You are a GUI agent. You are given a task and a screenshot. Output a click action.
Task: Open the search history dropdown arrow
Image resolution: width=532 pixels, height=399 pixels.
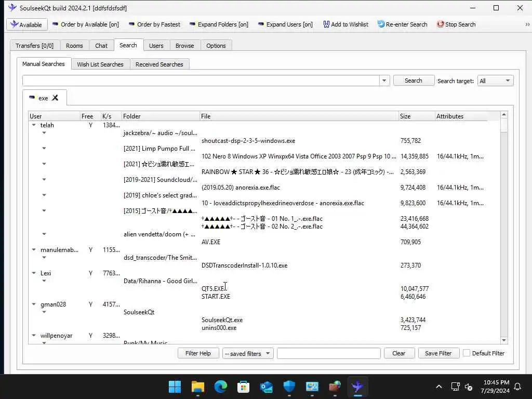point(384,81)
